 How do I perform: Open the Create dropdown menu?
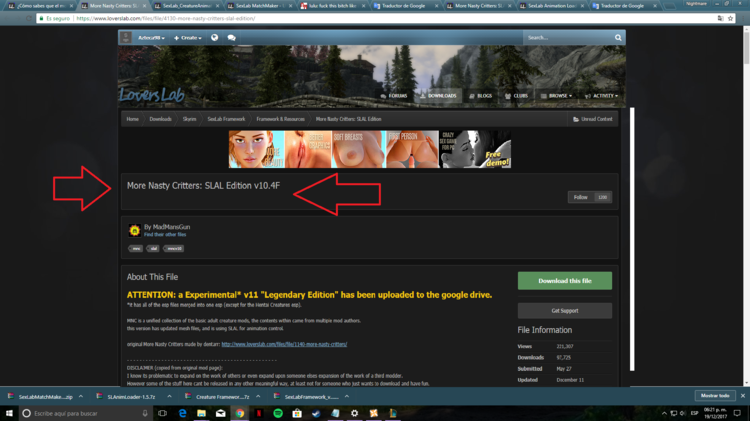188,37
